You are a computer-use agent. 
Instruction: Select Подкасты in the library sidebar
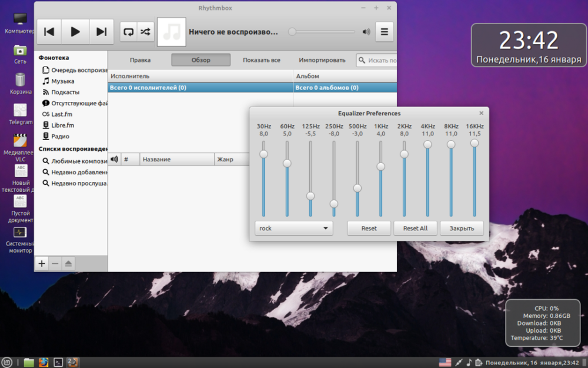point(65,92)
